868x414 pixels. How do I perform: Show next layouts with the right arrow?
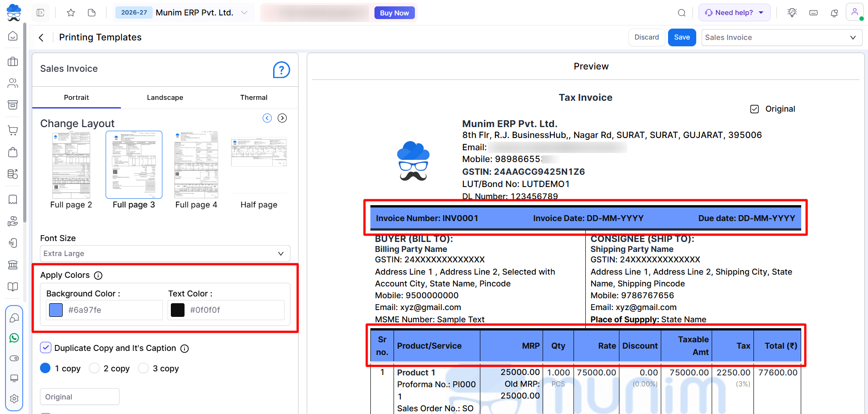(282, 118)
